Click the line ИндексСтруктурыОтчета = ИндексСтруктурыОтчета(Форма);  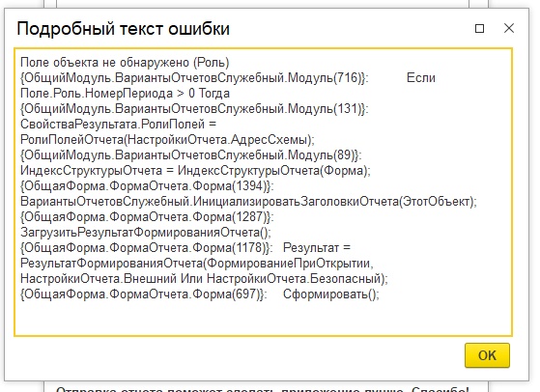[195, 171]
